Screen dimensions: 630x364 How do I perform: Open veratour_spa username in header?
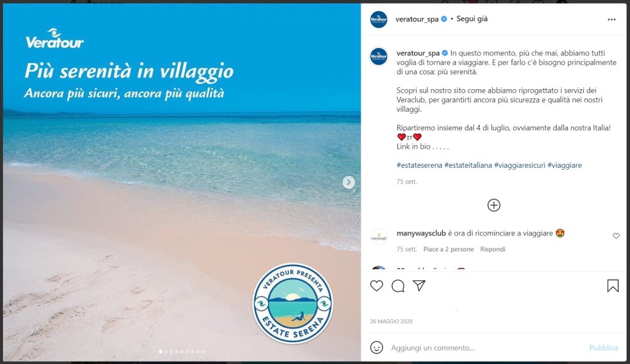click(x=417, y=19)
